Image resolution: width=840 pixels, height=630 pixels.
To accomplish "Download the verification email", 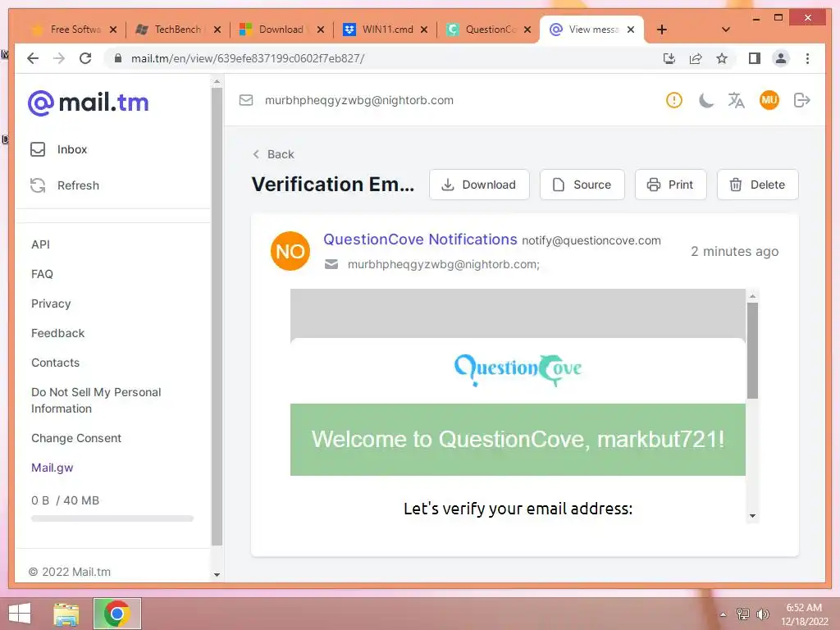I will point(479,185).
